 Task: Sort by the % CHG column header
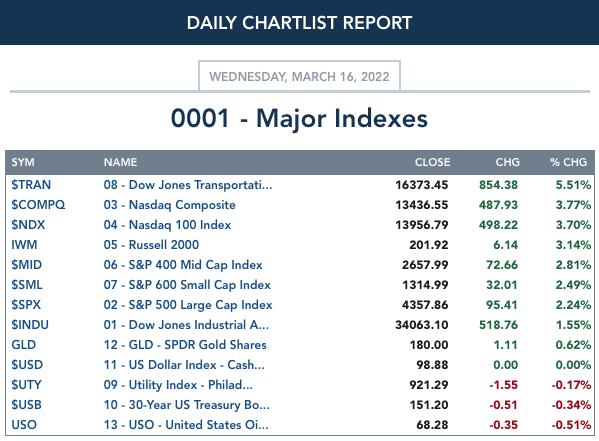[568, 162]
